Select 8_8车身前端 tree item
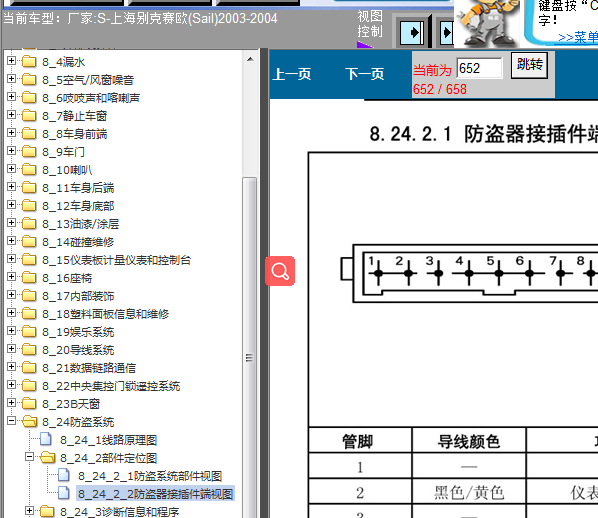Screen dimensions: 598x518 75,134
